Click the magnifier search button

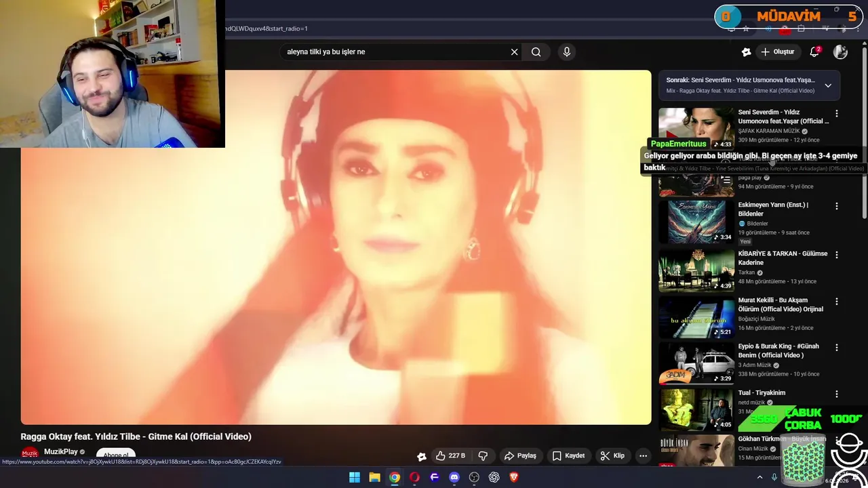tap(536, 52)
